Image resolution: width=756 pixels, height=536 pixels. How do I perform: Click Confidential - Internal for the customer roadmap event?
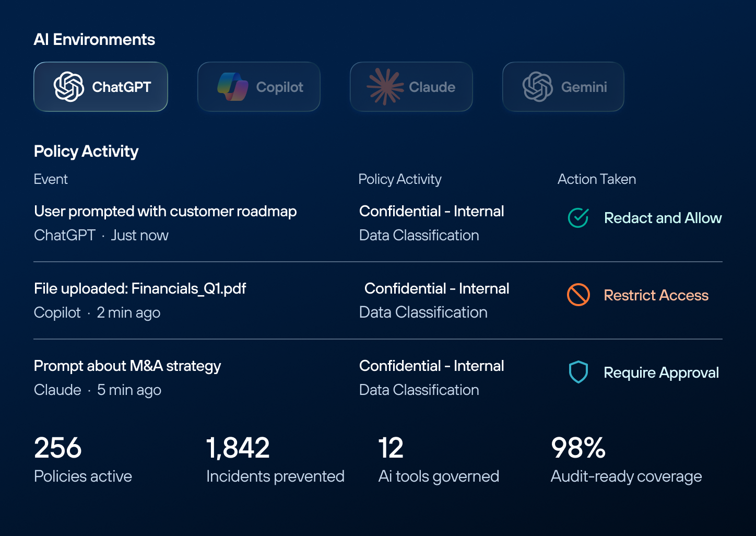tap(432, 211)
